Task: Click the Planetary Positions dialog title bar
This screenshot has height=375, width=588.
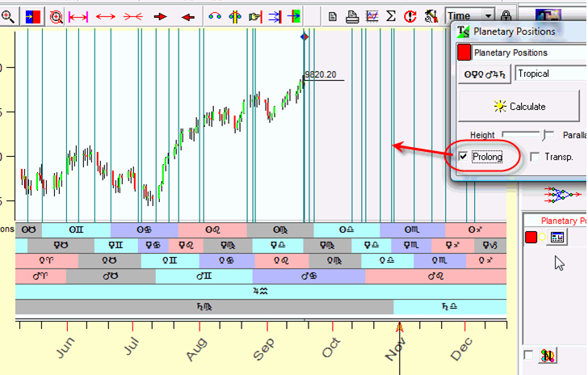Action: tap(521, 32)
